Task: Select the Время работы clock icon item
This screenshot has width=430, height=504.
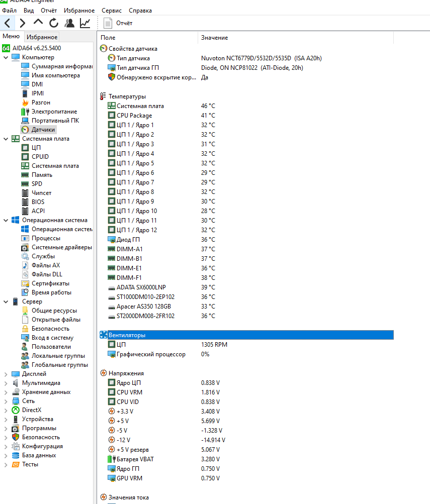Action: point(46,292)
